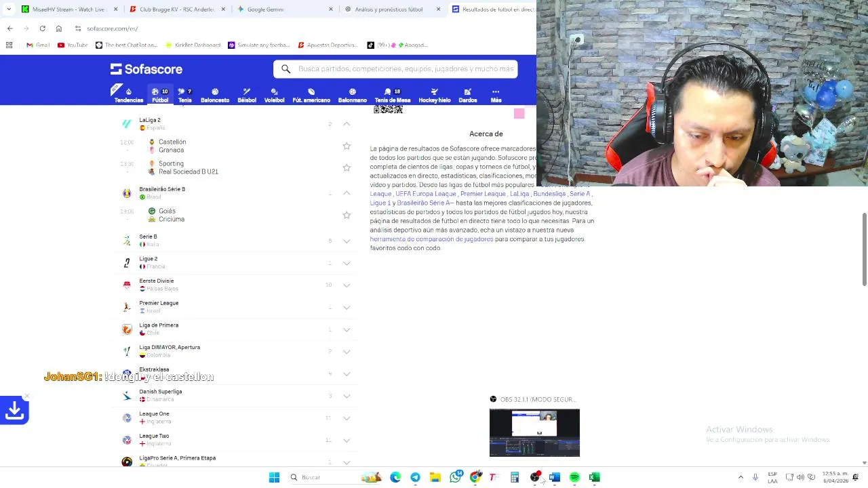Expand the Premier League Israel row

[x=347, y=307]
